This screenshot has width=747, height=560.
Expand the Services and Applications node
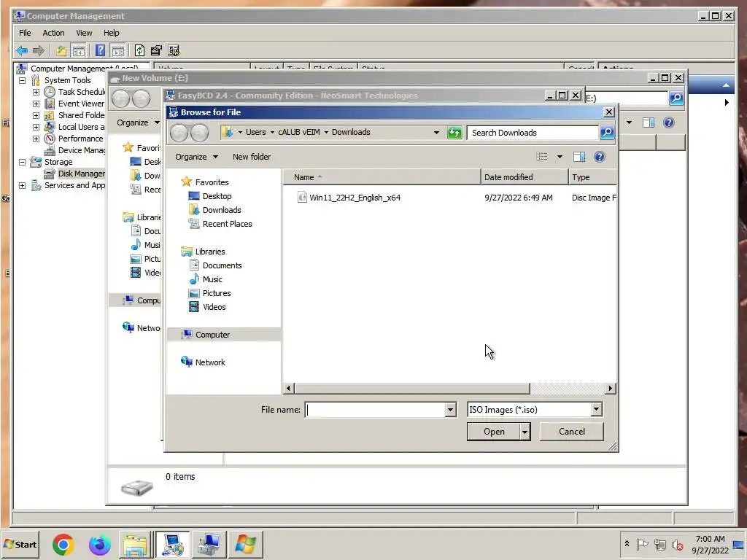click(23, 186)
